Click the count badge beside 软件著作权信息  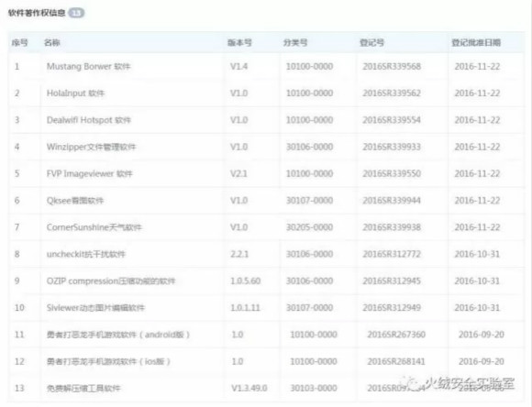pyautogui.click(x=76, y=13)
